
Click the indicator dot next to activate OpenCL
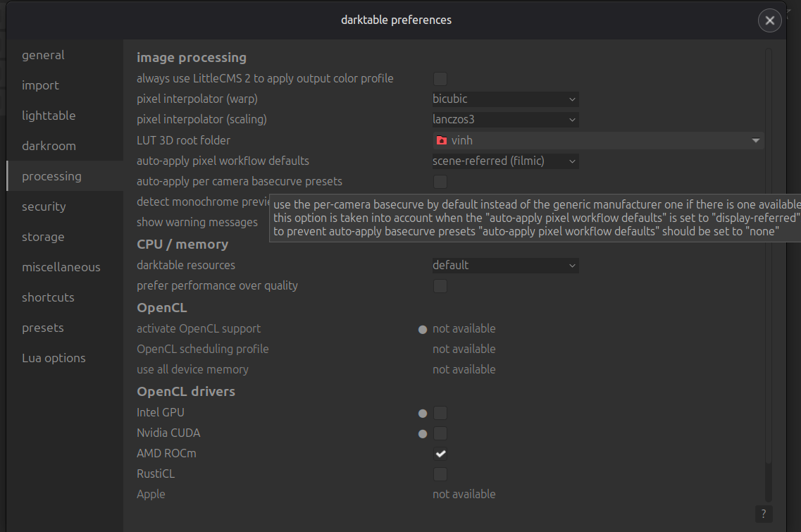[x=423, y=329]
